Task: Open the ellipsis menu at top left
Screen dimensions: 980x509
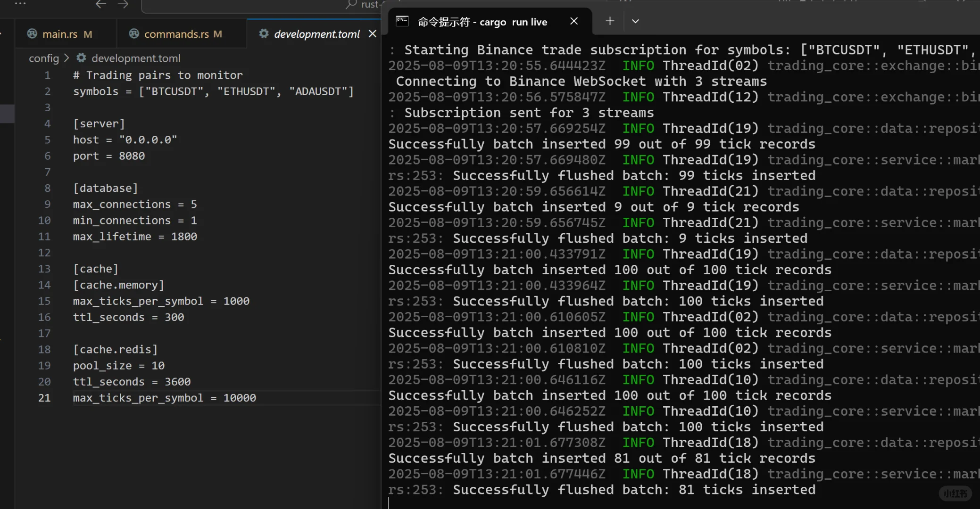Action: 20,3
